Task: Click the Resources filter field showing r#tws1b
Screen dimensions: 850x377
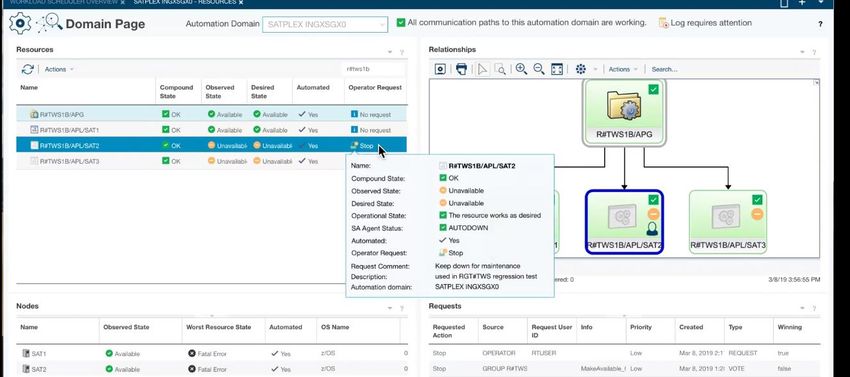Action: pyautogui.click(x=374, y=69)
